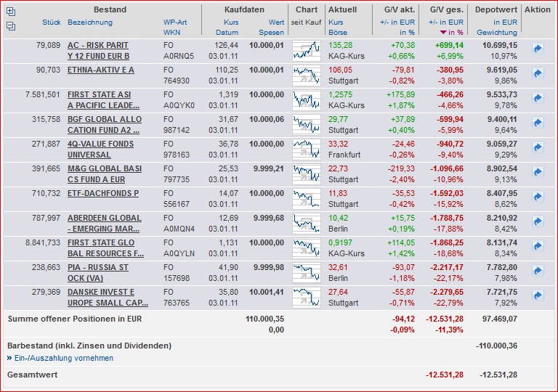Sort by Kaufdaten Kurs header
The image size is (558, 392).
(231, 23)
